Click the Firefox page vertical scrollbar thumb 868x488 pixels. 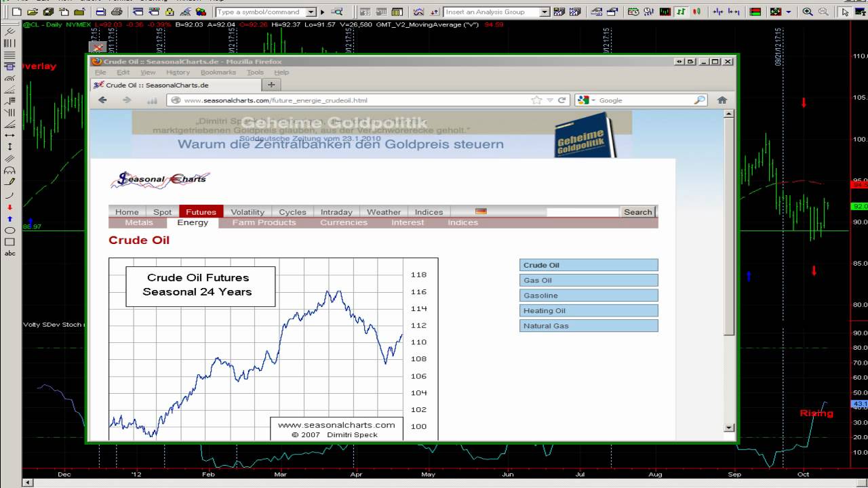click(730, 228)
